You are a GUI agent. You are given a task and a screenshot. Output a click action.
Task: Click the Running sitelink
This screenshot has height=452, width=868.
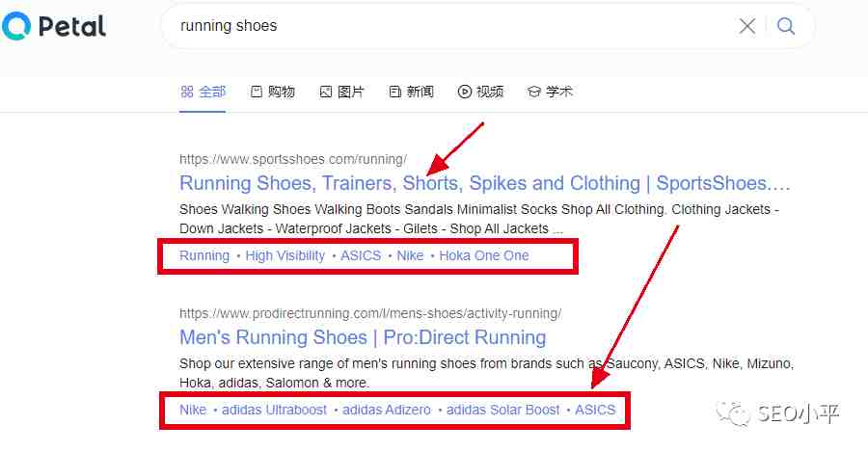pyautogui.click(x=204, y=255)
